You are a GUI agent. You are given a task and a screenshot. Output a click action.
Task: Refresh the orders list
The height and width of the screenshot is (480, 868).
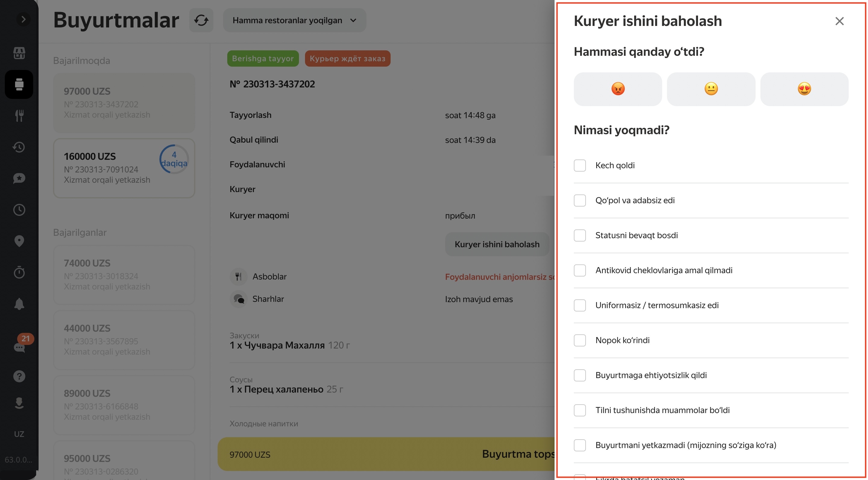[x=201, y=20]
